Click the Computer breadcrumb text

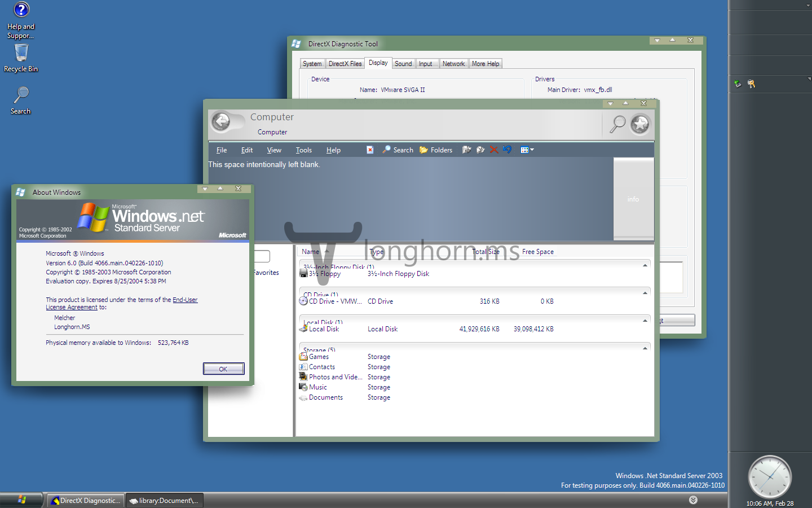[272, 132]
